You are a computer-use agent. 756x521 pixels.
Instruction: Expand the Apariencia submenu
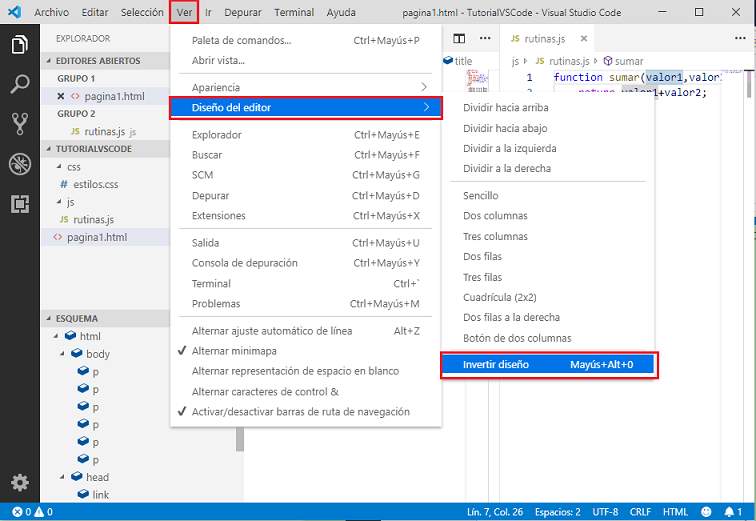306,87
